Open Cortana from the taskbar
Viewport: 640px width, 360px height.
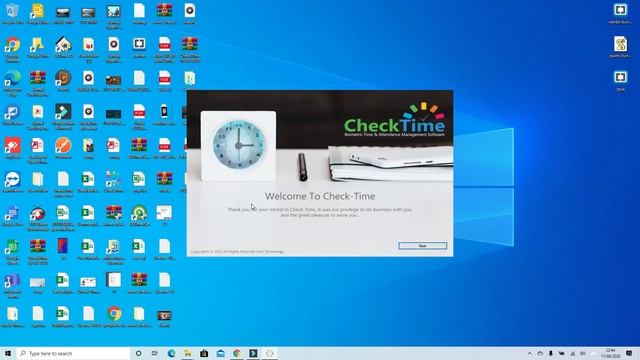click(138, 353)
